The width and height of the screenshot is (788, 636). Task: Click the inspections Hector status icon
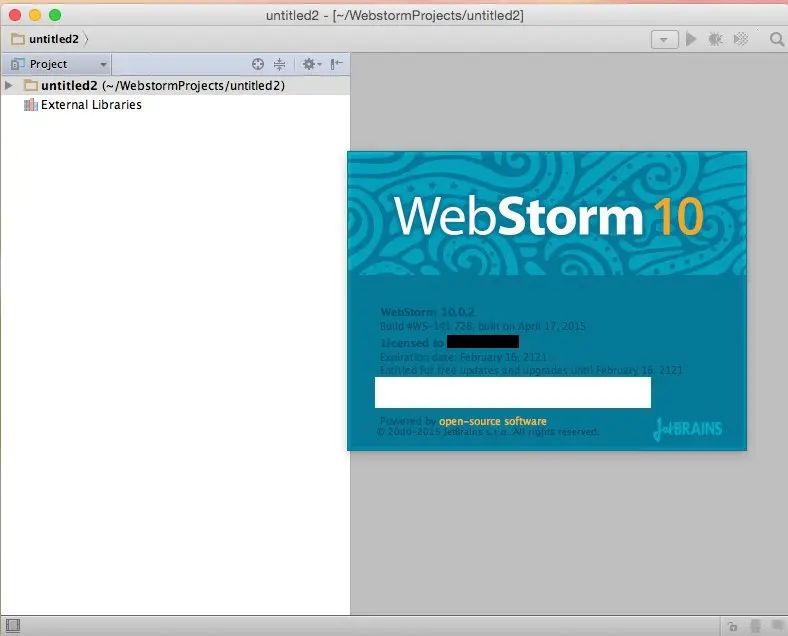pos(755,626)
